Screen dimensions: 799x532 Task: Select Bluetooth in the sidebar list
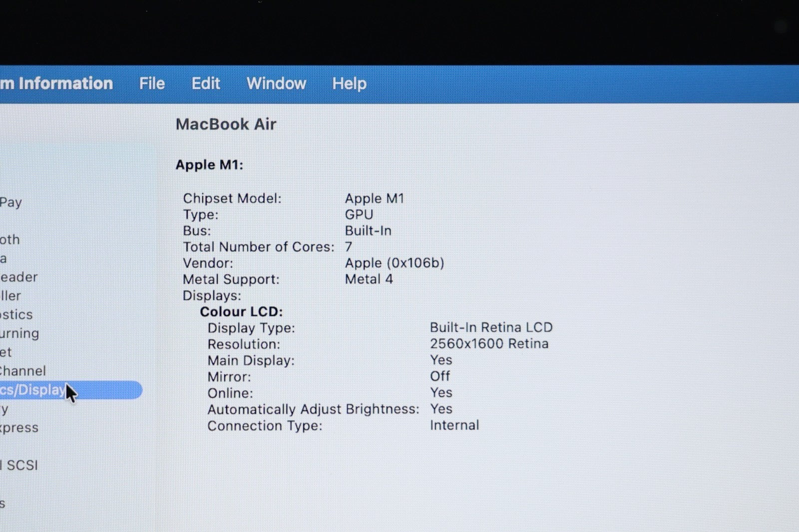[10, 240]
